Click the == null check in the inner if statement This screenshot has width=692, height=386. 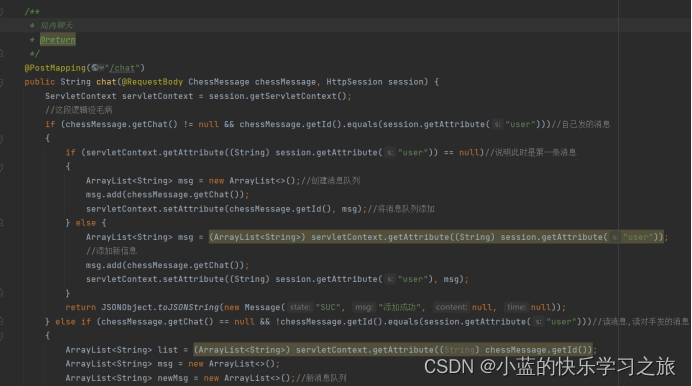pyautogui.click(x=461, y=153)
